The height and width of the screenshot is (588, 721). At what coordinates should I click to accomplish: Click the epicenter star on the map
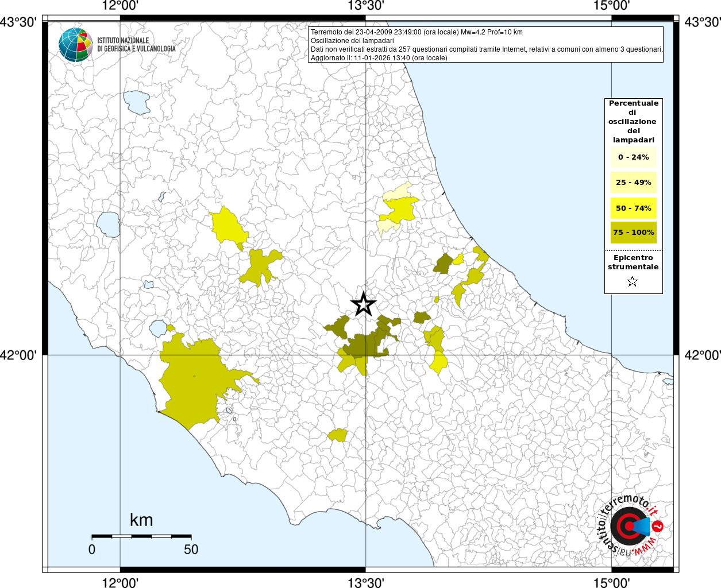363,304
